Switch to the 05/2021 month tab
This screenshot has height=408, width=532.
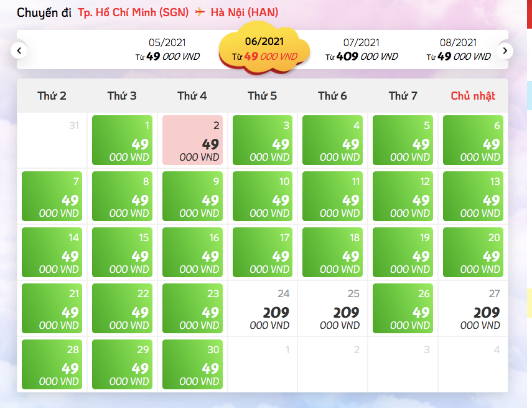[x=167, y=50]
